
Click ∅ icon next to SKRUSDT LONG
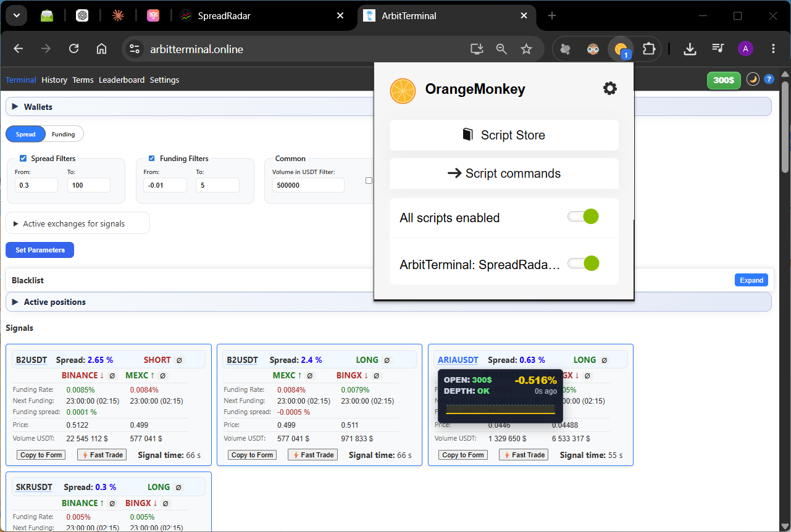[x=178, y=488]
